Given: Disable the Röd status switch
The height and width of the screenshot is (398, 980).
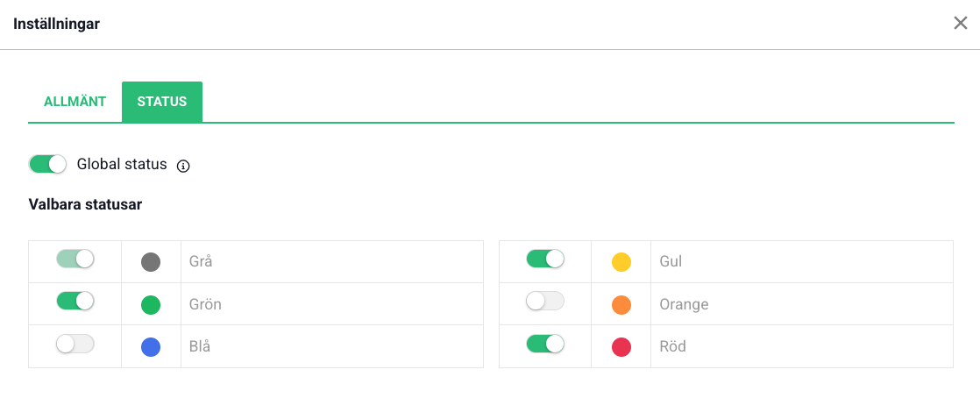Looking at the screenshot, I should pos(545,344).
